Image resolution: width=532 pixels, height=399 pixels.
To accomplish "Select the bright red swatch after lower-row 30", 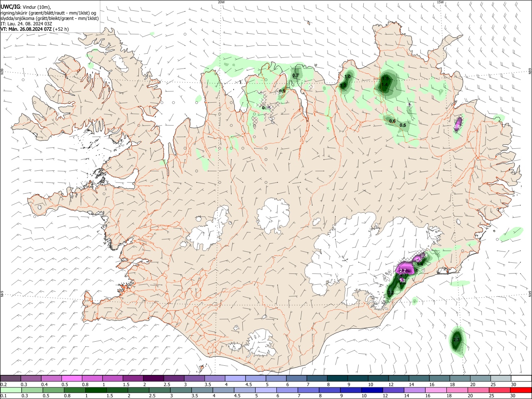I will [x=522, y=390].
